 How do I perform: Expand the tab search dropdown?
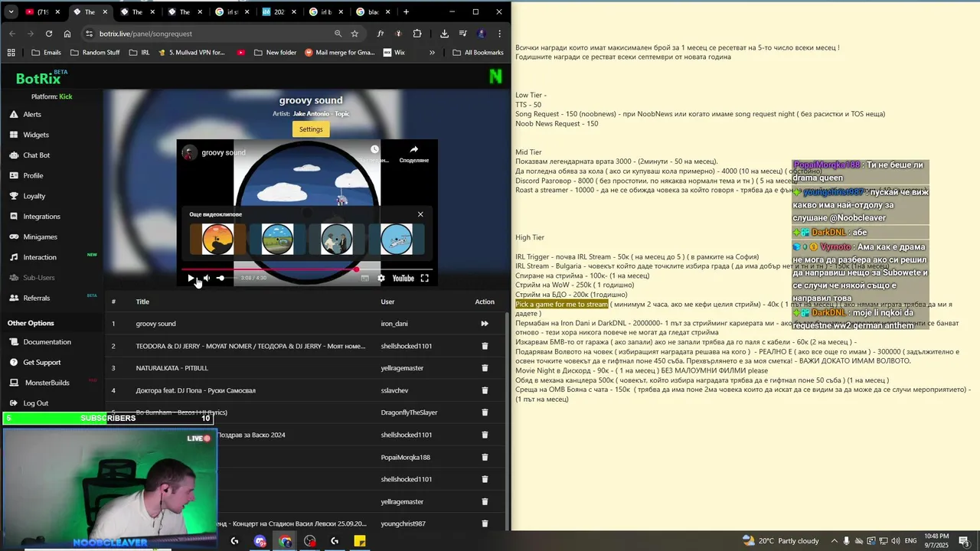[11, 11]
